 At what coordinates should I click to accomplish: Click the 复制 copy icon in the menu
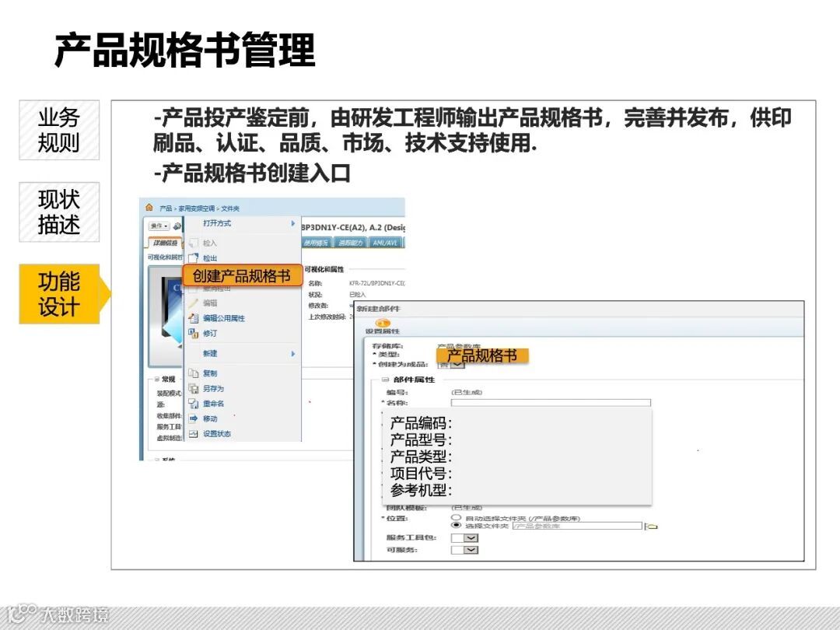coord(194,373)
